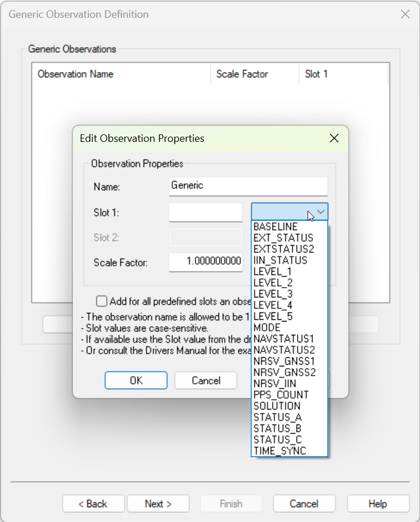The image size is (420, 522).
Task: Pick STATUS_C from the list
Action: pyautogui.click(x=289, y=440)
